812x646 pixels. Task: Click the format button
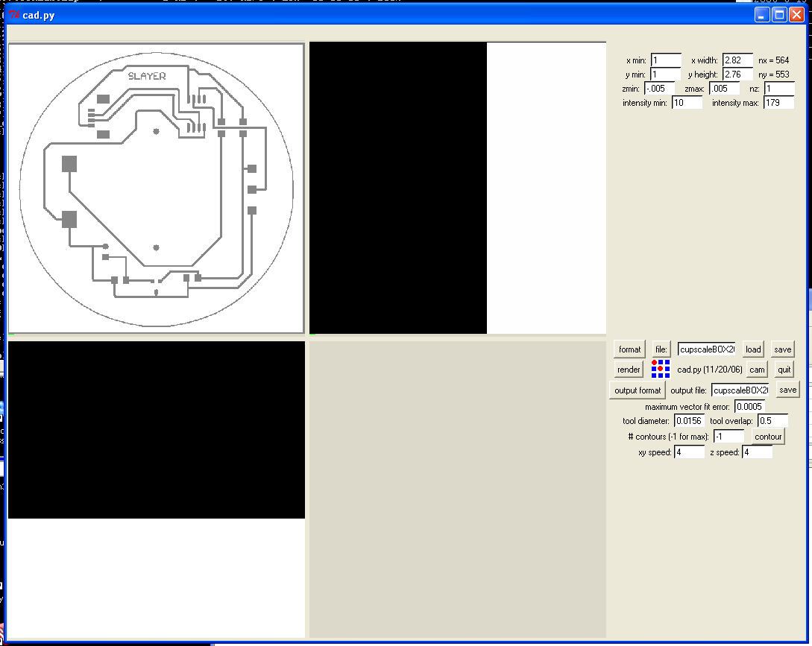(x=630, y=349)
